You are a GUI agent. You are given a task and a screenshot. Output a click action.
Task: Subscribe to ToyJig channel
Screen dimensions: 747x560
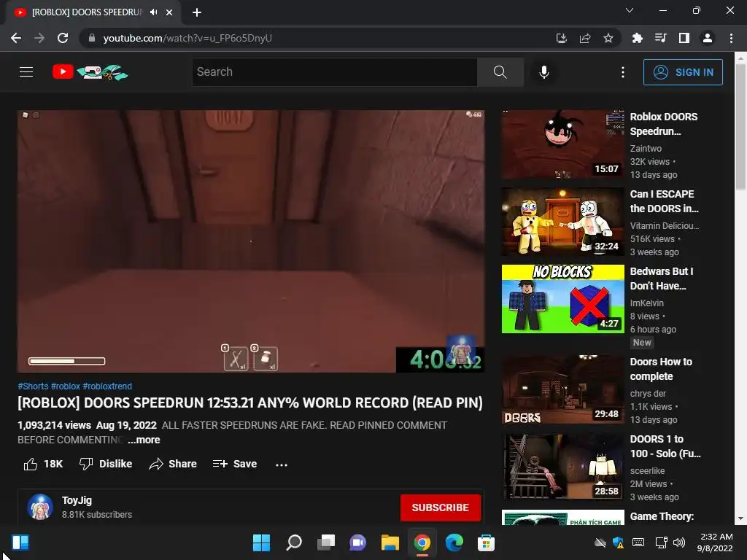[x=440, y=507]
